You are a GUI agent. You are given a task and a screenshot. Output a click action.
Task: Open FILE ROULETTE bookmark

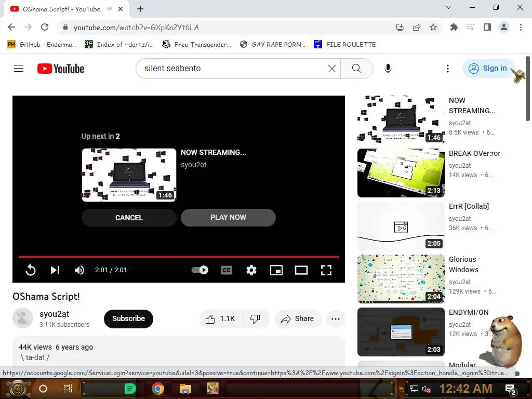(345, 45)
